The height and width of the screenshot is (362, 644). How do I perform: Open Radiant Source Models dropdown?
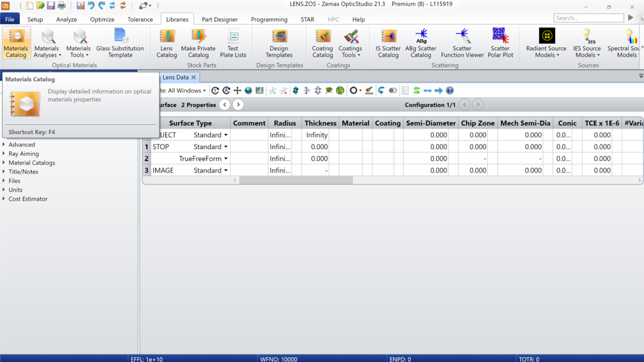pos(546,43)
